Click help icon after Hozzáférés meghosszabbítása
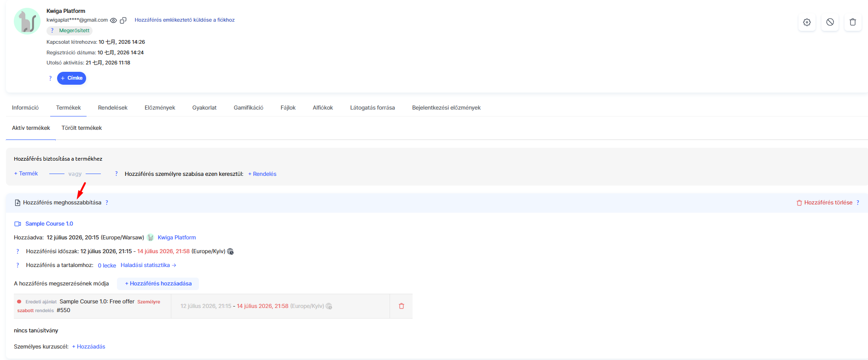868x360 pixels. 107,203
